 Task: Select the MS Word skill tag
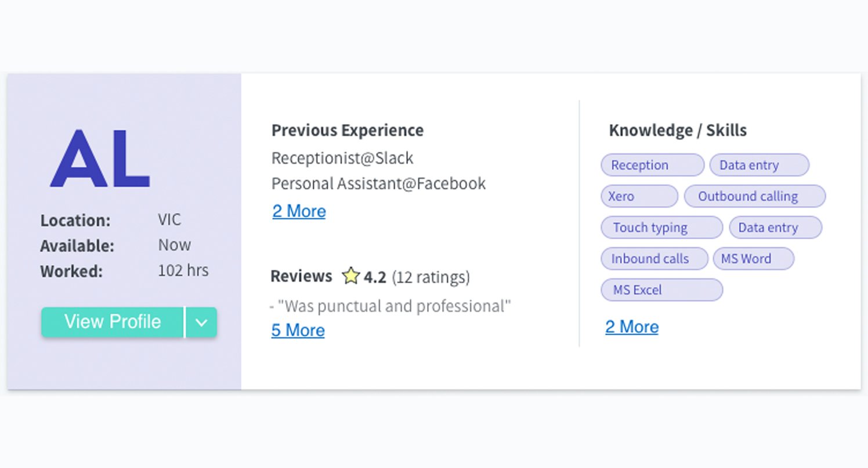753,259
